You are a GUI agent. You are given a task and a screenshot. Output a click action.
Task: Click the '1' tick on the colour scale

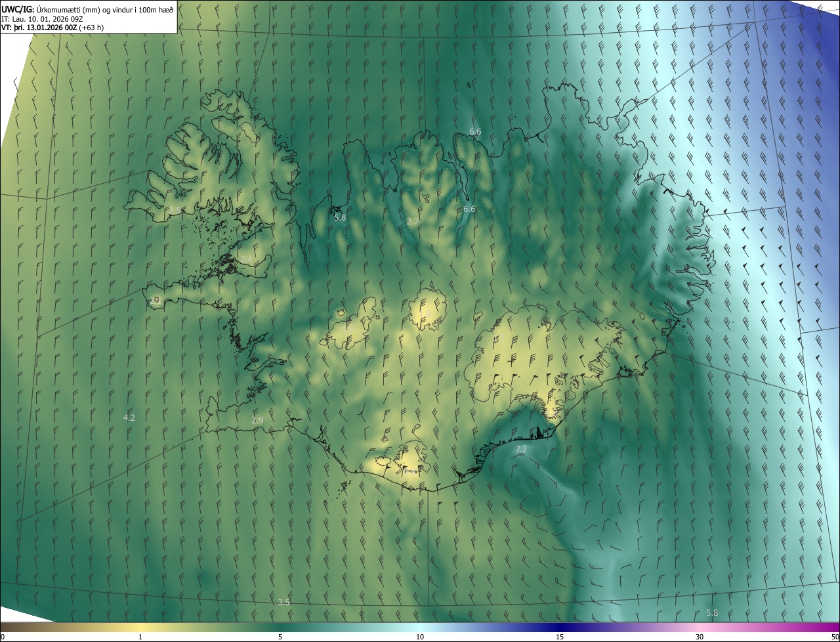(140, 637)
